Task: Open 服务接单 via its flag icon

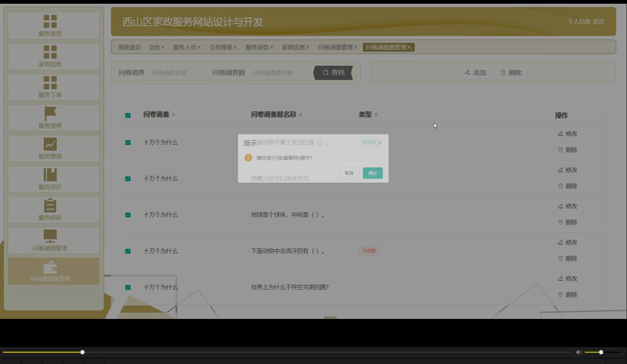Action: coord(50,113)
